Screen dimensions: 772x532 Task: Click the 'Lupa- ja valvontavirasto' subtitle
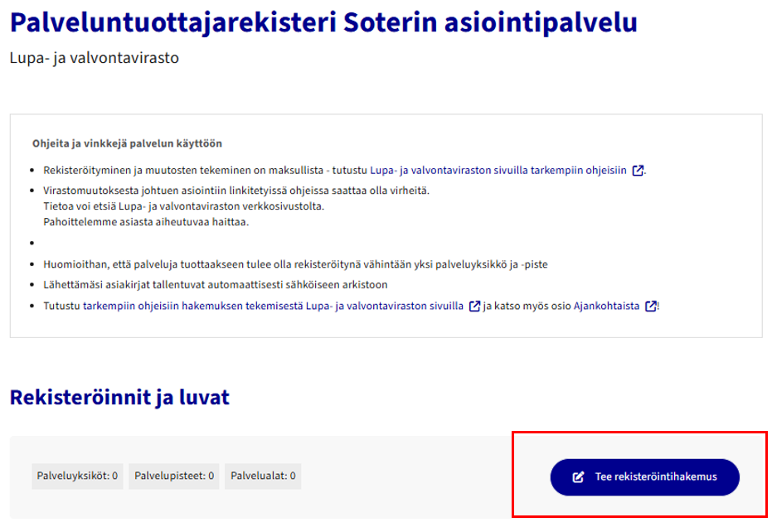pos(95,58)
